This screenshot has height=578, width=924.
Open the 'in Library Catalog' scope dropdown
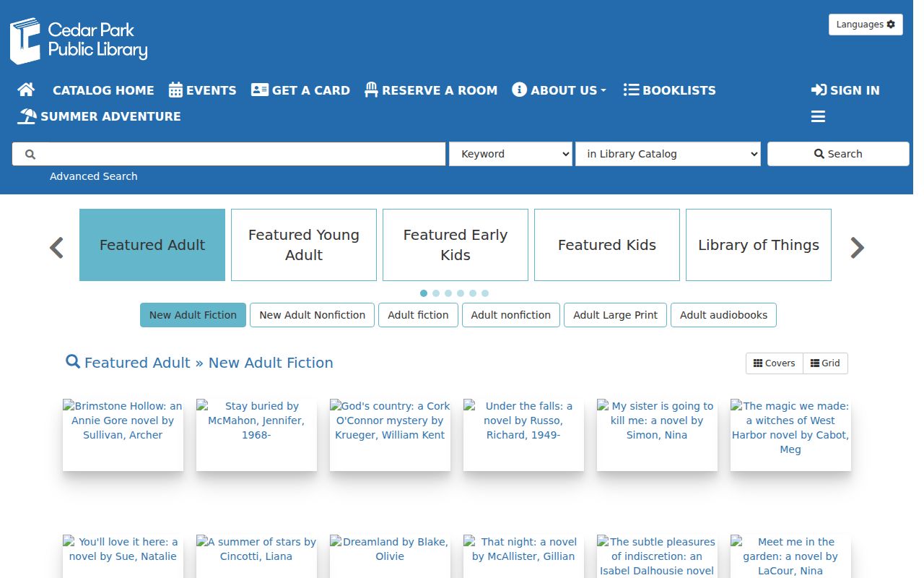pos(668,154)
